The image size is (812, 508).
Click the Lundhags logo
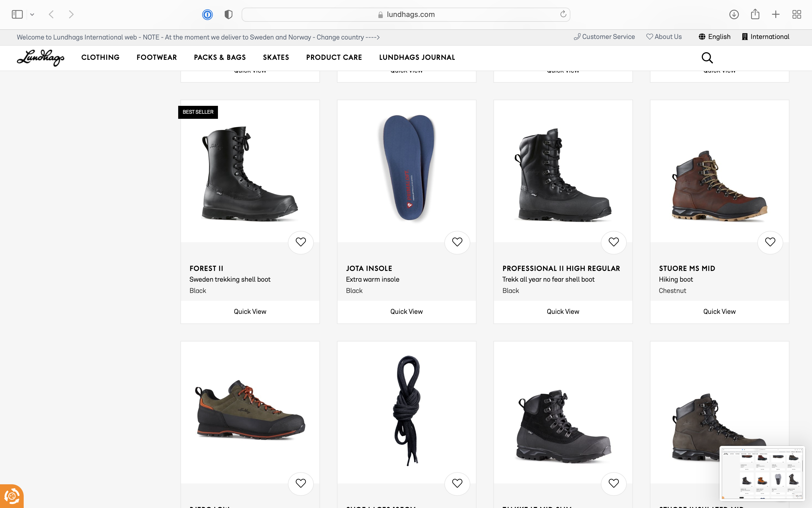coord(41,58)
